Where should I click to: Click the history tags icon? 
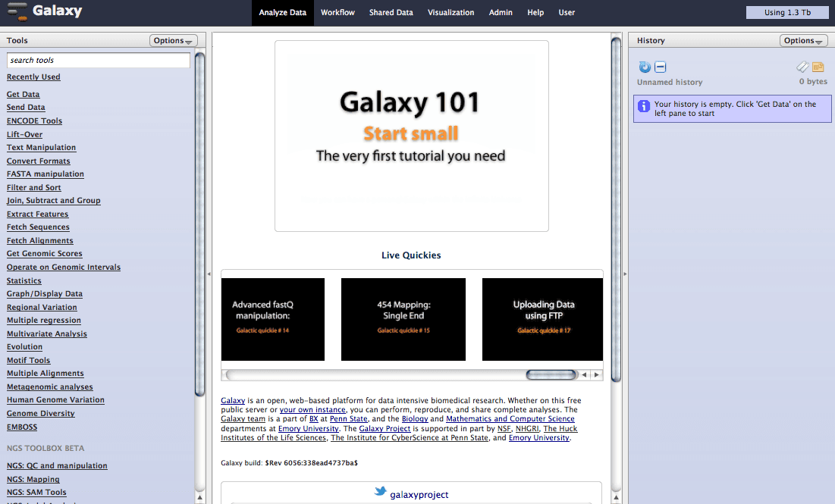(x=802, y=67)
